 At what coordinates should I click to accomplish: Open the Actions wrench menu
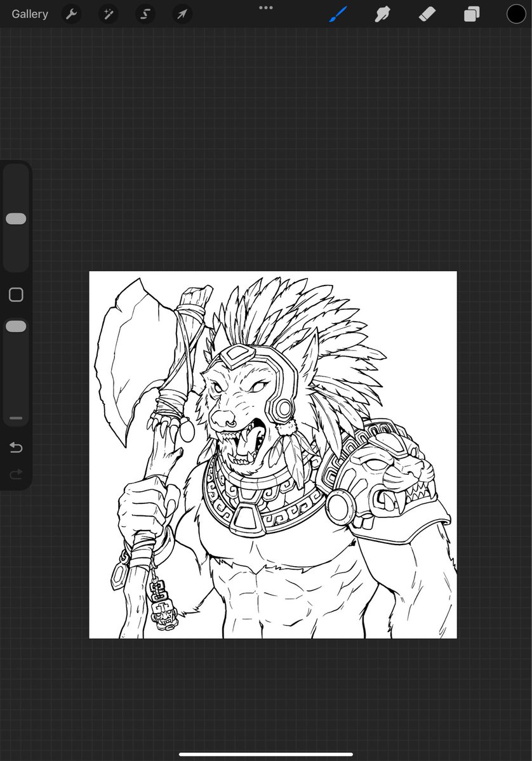71,14
